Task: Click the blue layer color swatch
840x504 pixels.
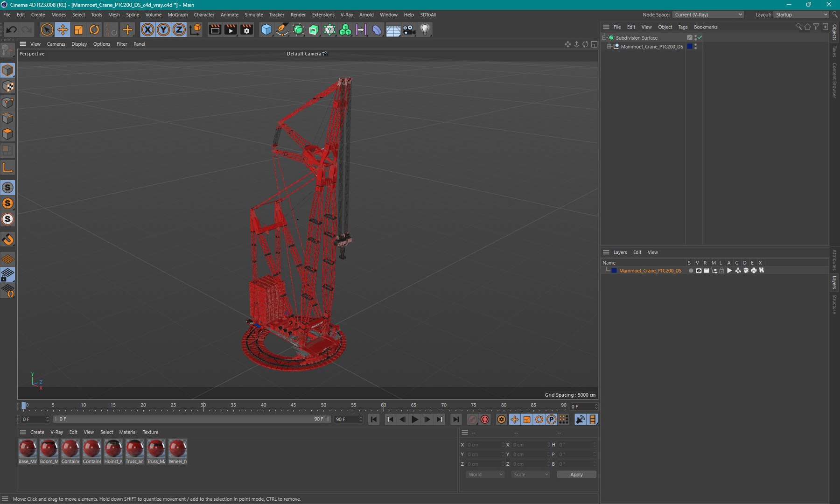Action: [x=614, y=271]
